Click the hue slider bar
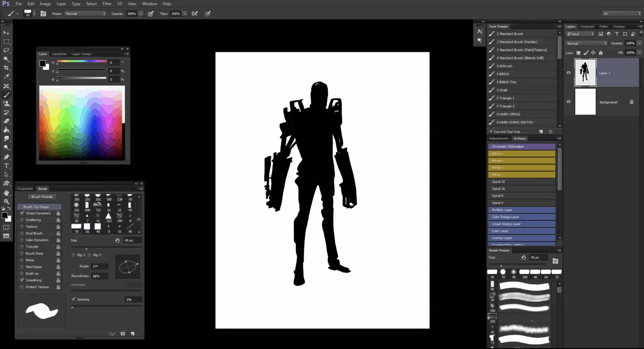Viewport: 644px width, 349px height. coord(82,61)
